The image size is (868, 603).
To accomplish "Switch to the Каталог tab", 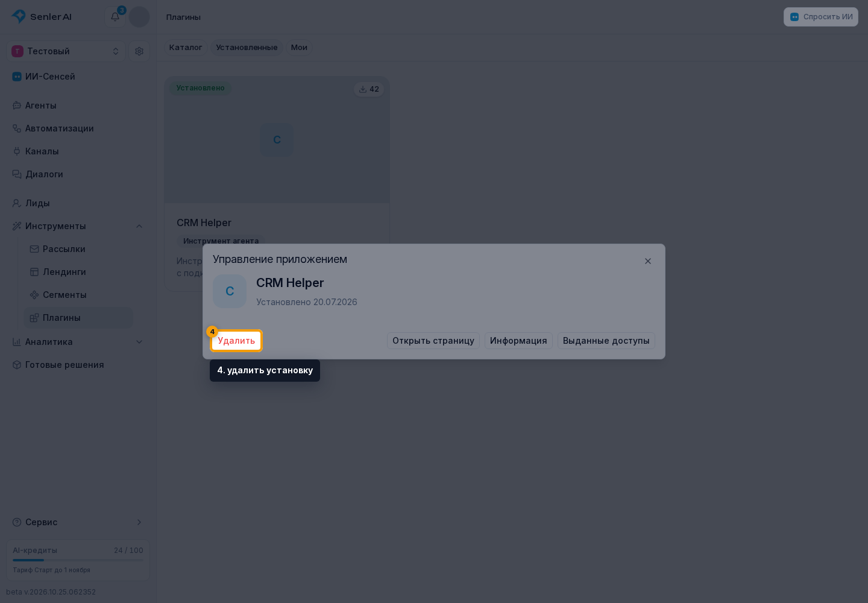I will point(186,48).
